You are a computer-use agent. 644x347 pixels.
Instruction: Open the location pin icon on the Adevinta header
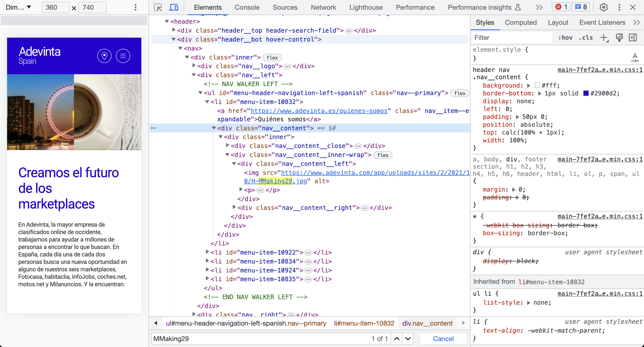pos(104,56)
